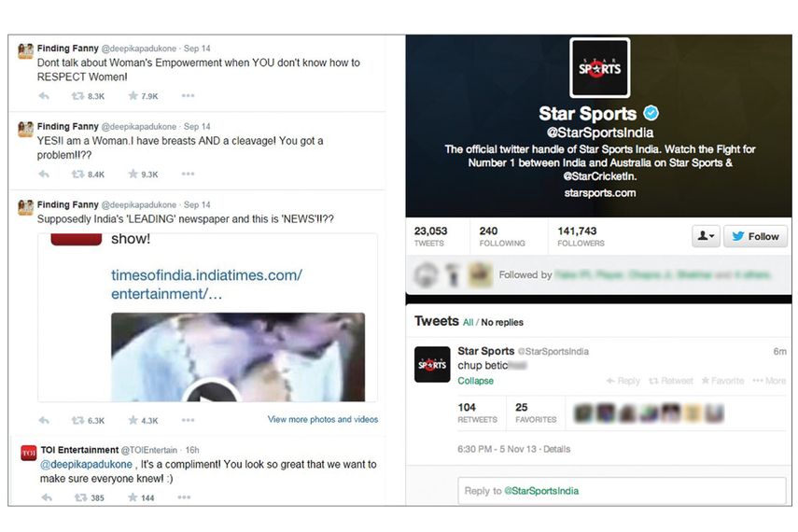Screen dimensions: 798x532
Task: View the 141,743 Followers list
Action: [x=581, y=237]
